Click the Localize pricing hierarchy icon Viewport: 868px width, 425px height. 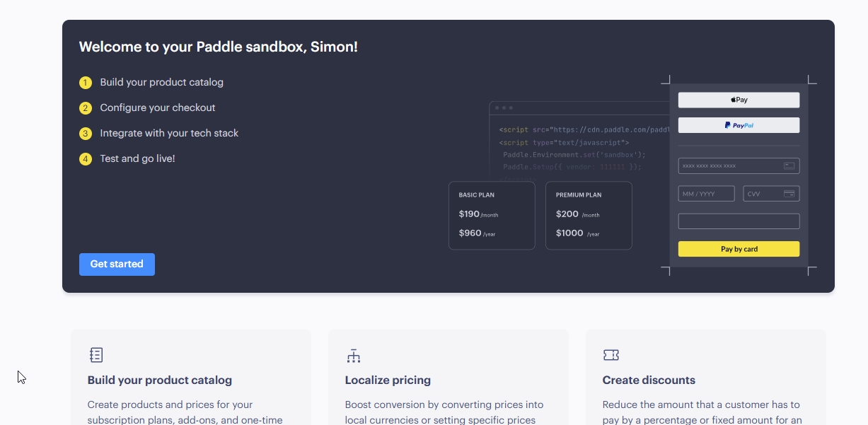click(354, 355)
